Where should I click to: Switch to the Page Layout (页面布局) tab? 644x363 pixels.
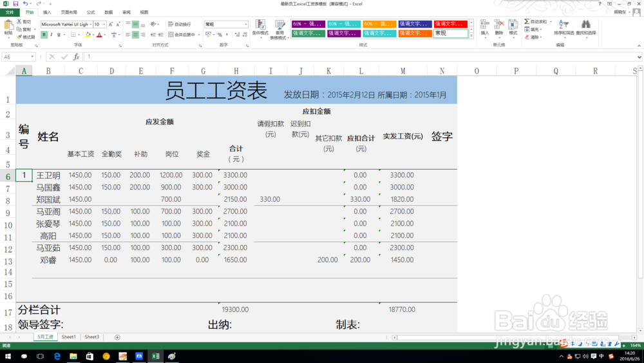click(69, 12)
